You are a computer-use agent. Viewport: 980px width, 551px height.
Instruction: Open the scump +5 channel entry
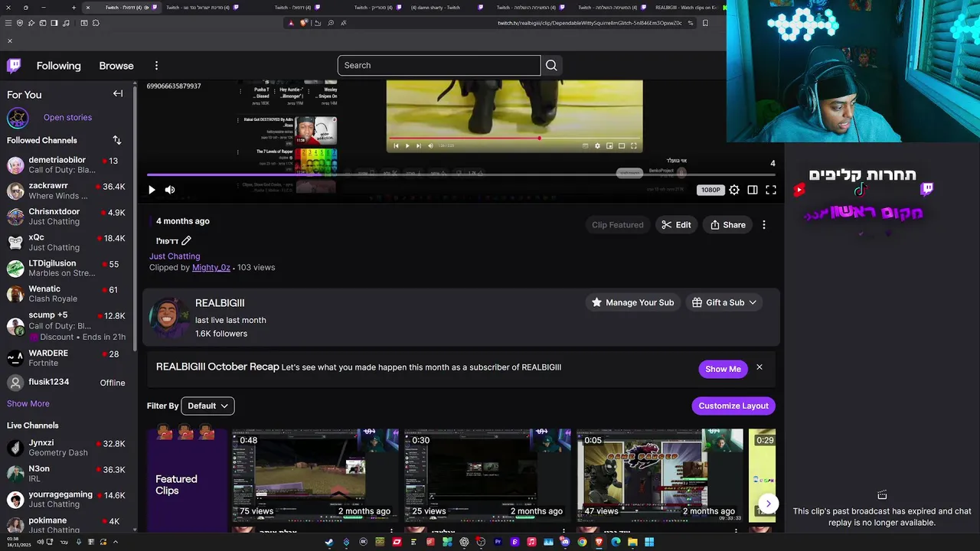point(67,326)
